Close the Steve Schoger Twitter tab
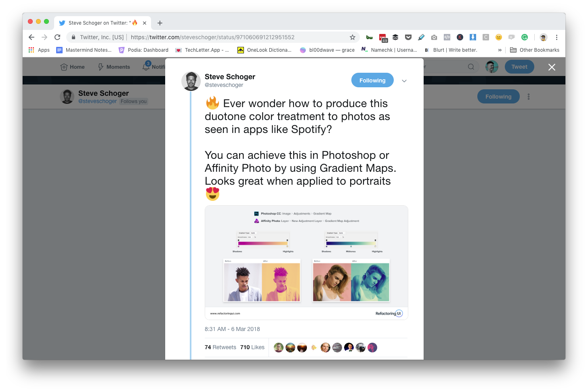This screenshot has height=392, width=588. (145, 23)
